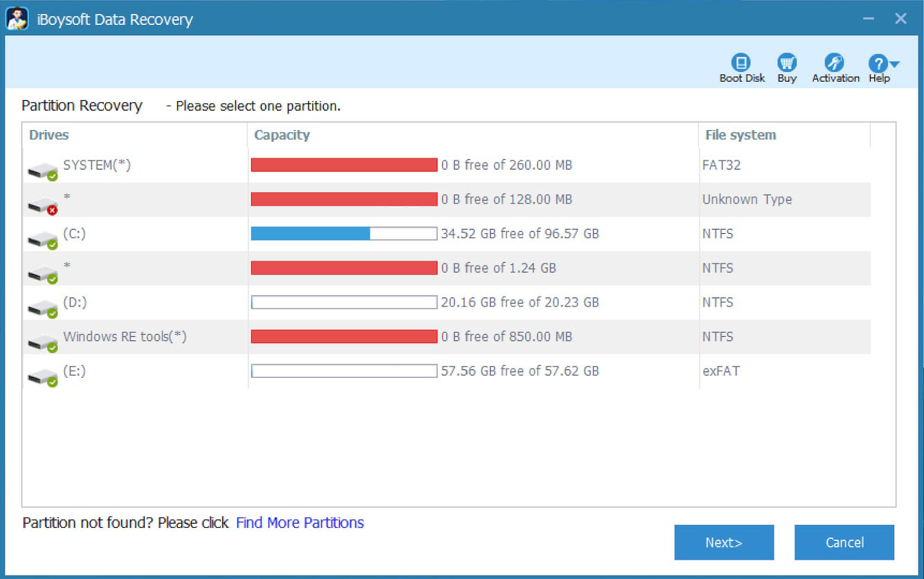
Task: Click the drive icon with red error badge
Action: [x=43, y=203]
